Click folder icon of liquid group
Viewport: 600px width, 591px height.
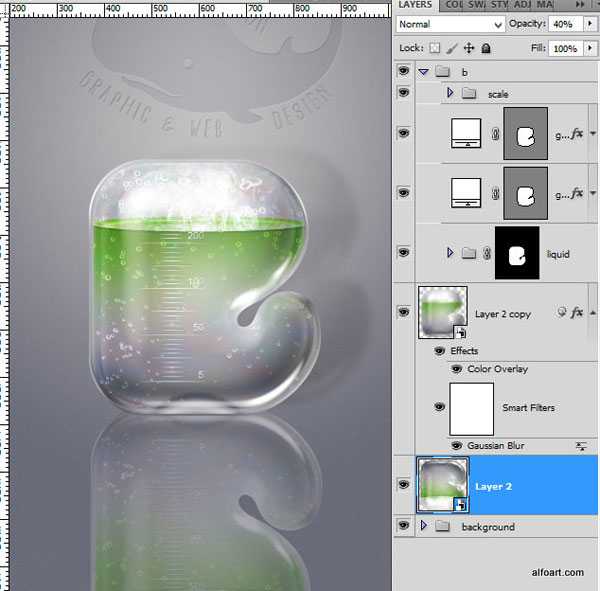click(x=468, y=253)
